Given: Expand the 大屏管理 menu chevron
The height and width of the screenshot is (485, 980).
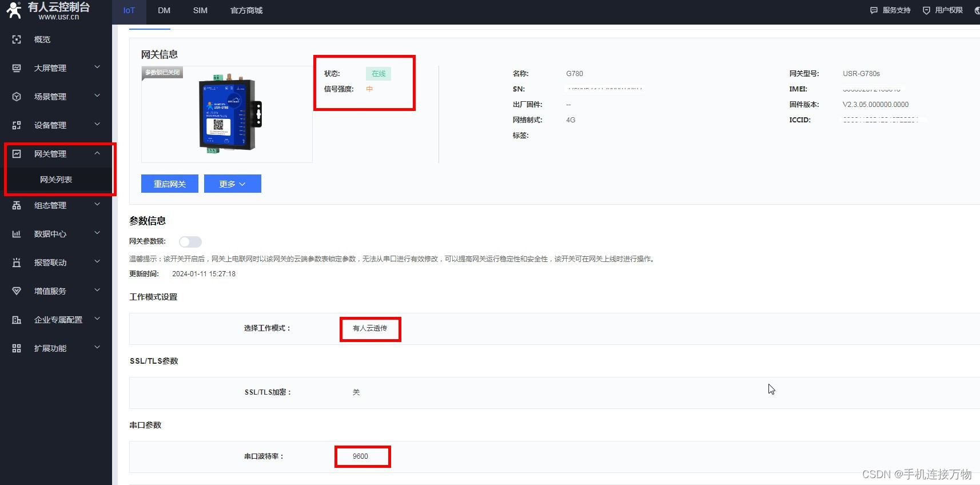Looking at the screenshot, I should point(97,67).
